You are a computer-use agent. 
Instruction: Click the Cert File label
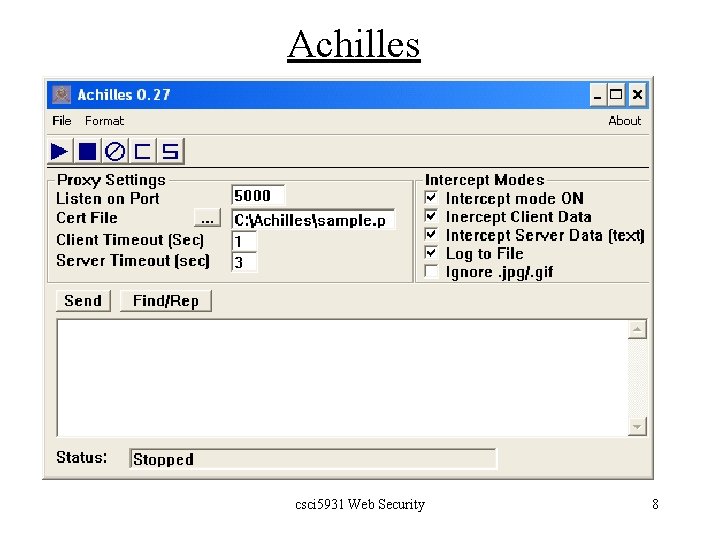tap(87, 218)
